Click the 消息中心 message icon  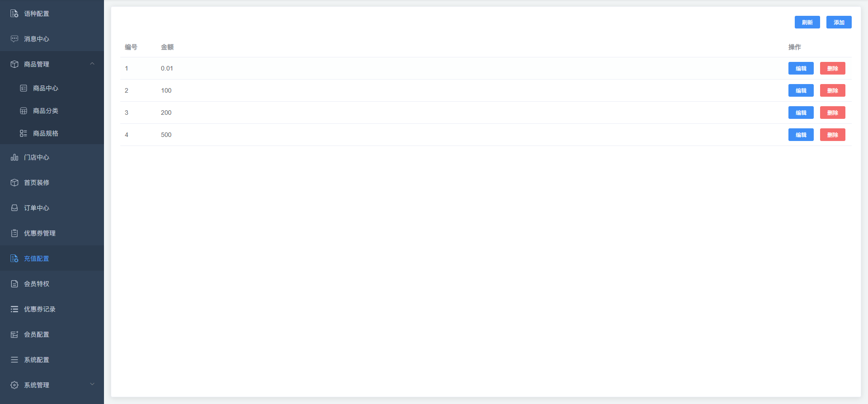click(x=14, y=39)
